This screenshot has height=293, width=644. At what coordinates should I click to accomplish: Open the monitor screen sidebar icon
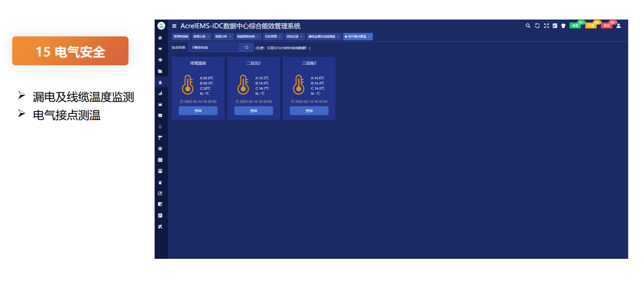coord(160,49)
